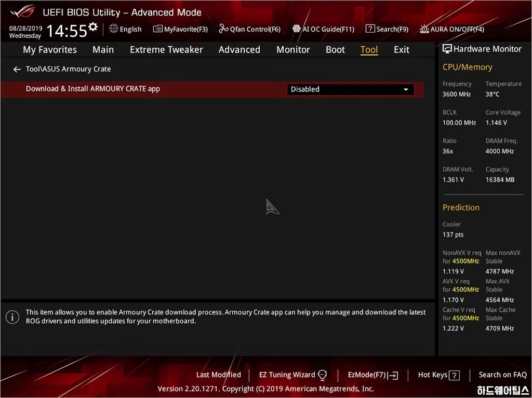This screenshot has height=398, width=532.
Task: Click the AI OC Guide icon
Action: coord(297,29)
